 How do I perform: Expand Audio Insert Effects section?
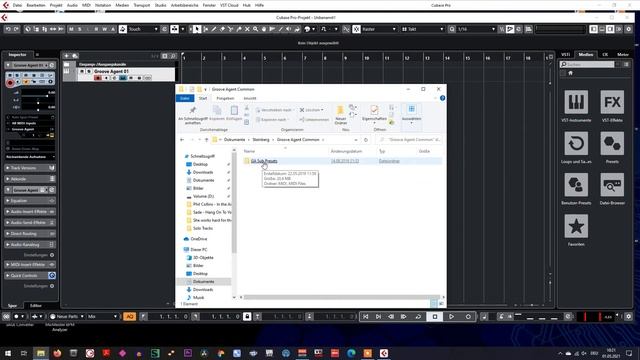(30, 211)
